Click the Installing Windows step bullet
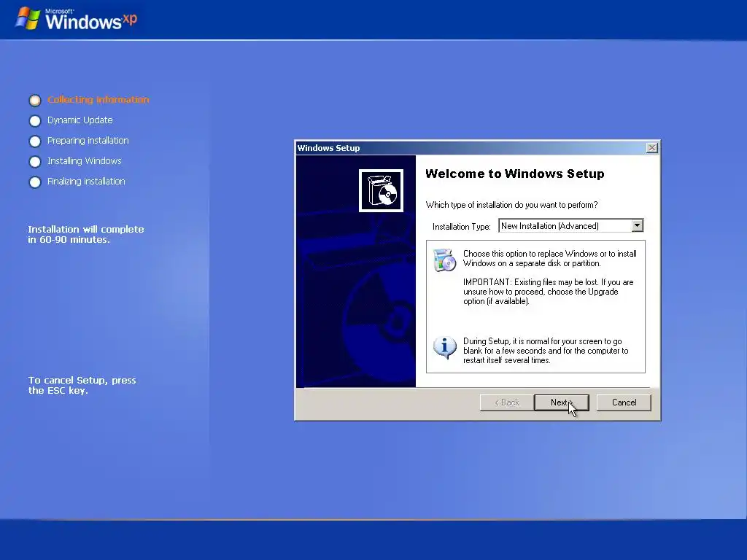This screenshot has width=747, height=560. [x=35, y=162]
